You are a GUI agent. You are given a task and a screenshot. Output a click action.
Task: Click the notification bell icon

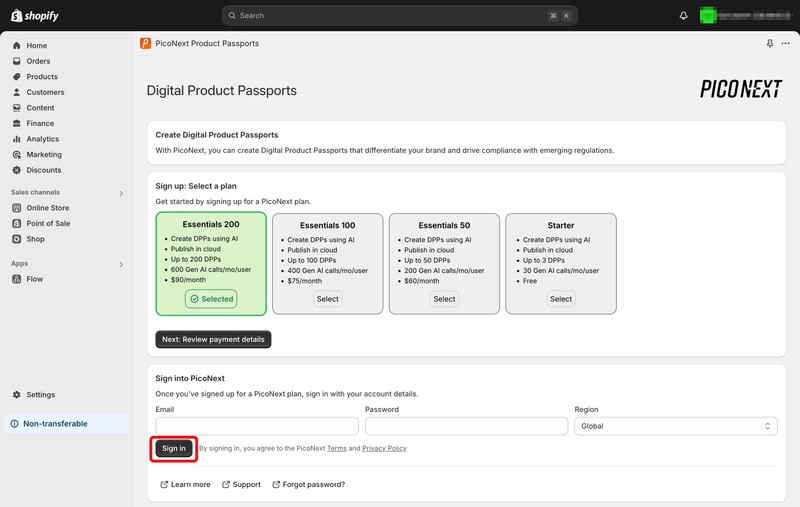tap(684, 16)
